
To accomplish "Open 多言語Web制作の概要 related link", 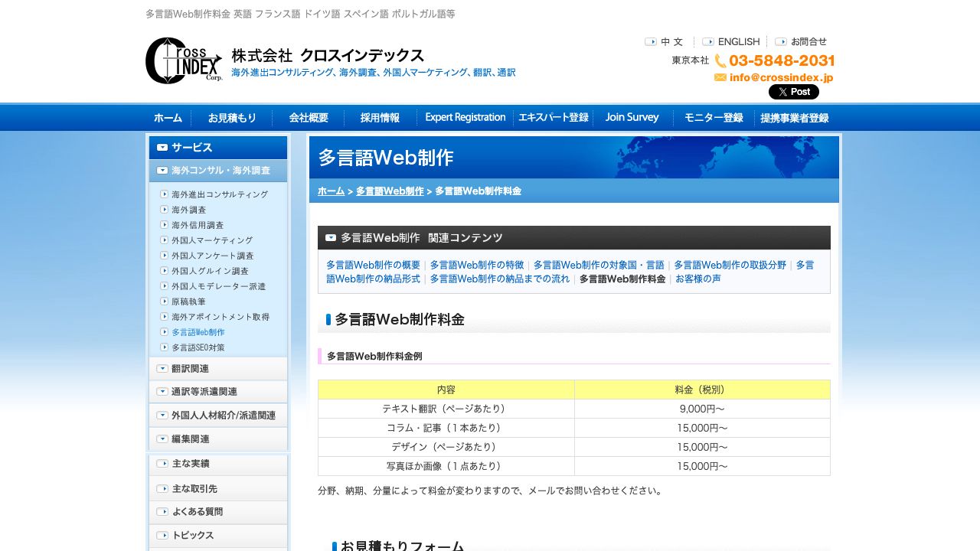I will coord(373,265).
